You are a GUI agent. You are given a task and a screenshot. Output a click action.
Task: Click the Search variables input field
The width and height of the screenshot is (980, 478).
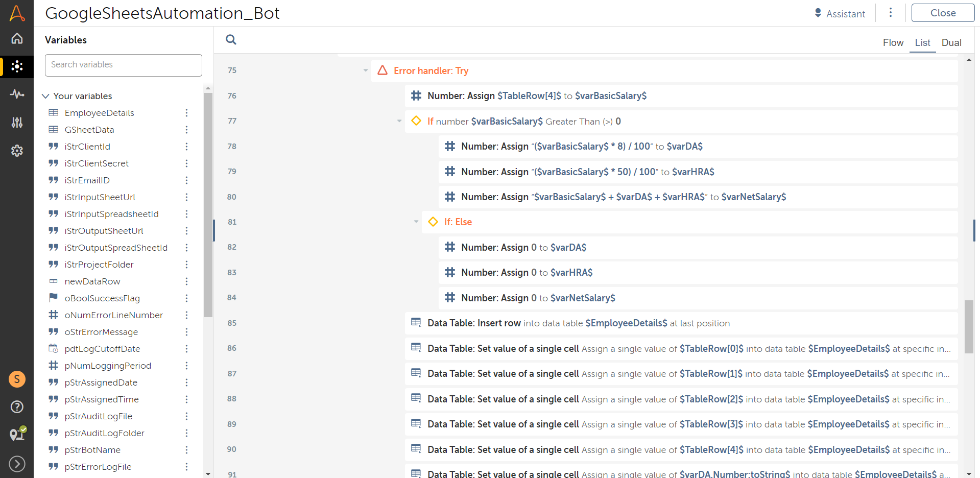point(124,65)
